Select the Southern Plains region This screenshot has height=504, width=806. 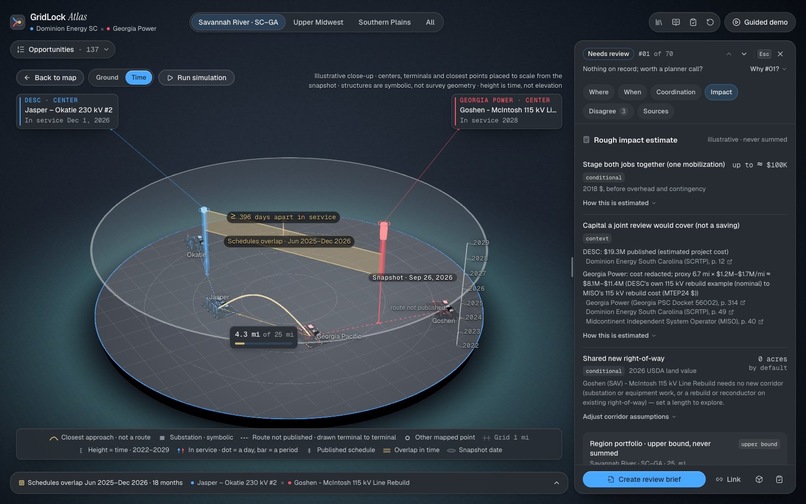click(x=384, y=22)
